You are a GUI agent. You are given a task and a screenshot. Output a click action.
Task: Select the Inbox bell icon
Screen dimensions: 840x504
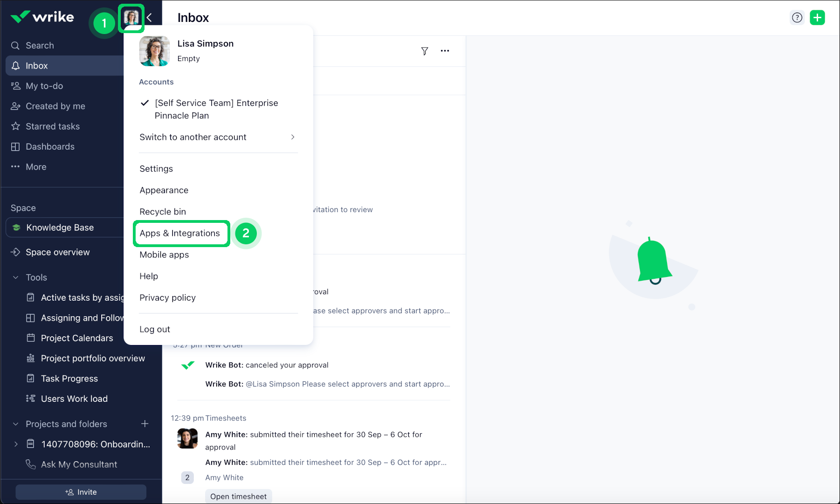tap(15, 65)
